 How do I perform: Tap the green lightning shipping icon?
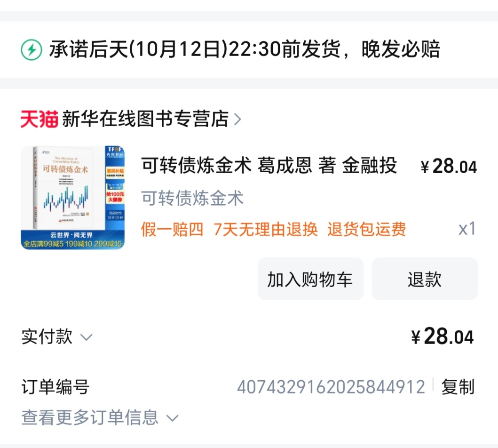click(x=31, y=50)
